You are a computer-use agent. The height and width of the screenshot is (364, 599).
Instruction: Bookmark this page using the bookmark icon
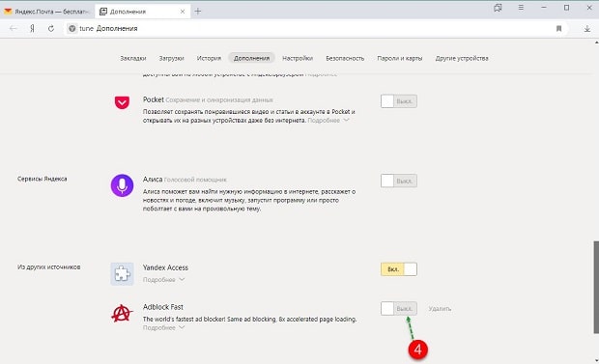coord(558,28)
